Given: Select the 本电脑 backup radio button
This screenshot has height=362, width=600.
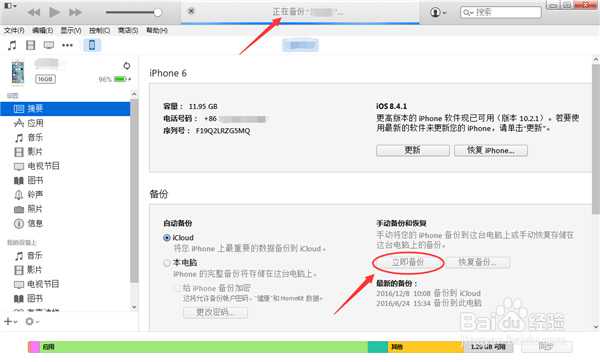Looking at the screenshot, I should 167,263.
